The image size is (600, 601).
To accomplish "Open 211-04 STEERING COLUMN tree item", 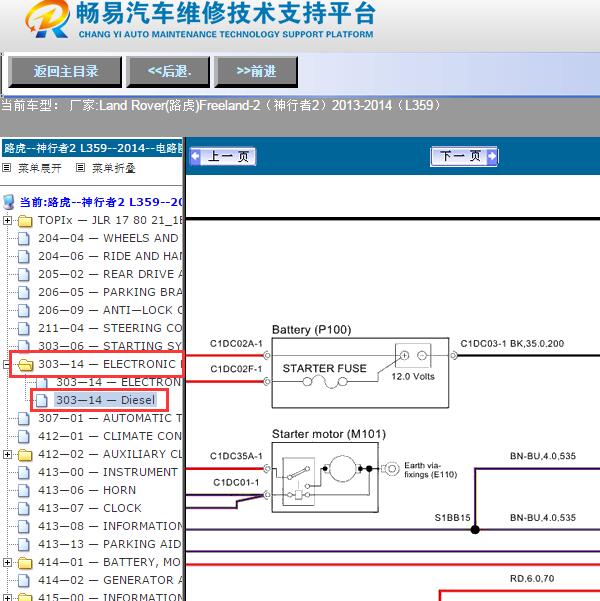I will point(110,328).
